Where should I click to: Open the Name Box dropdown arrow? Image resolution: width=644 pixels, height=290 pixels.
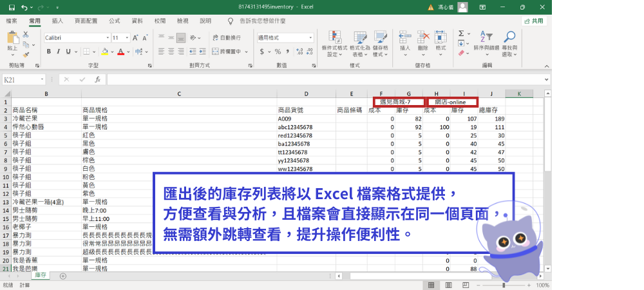(x=43, y=79)
